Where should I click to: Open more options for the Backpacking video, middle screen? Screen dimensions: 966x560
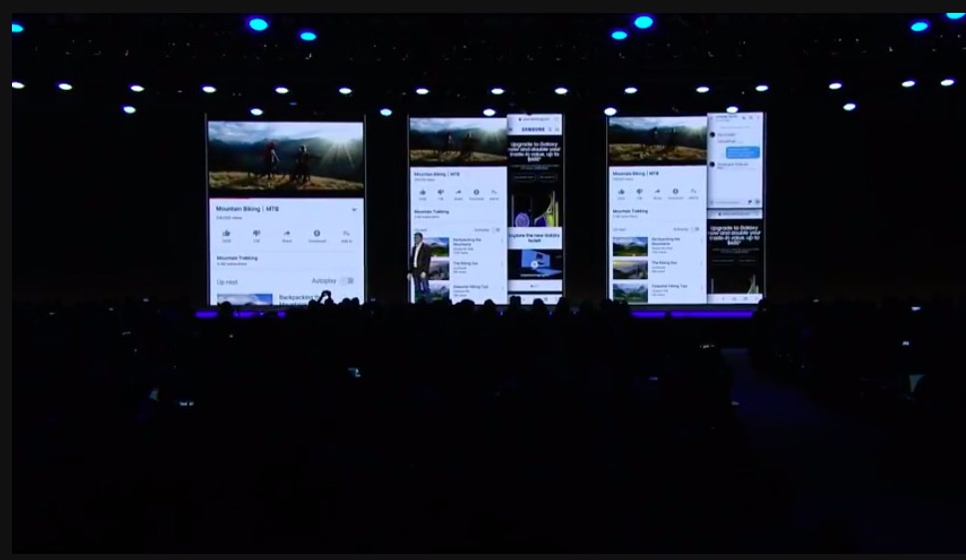(501, 241)
